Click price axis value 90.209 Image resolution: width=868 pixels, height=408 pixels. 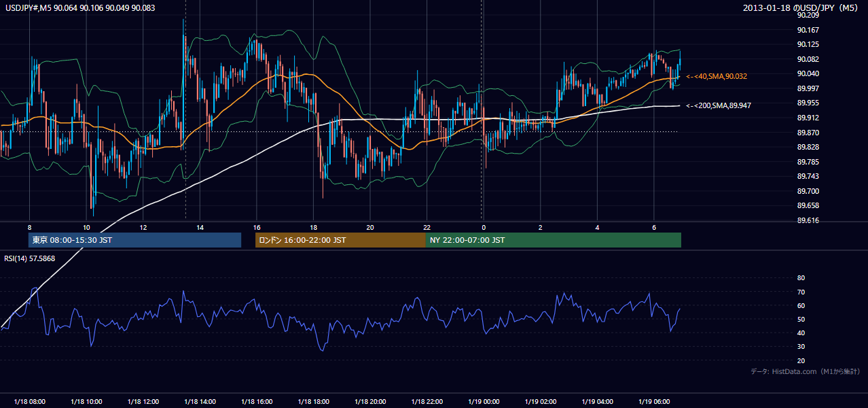coord(808,15)
